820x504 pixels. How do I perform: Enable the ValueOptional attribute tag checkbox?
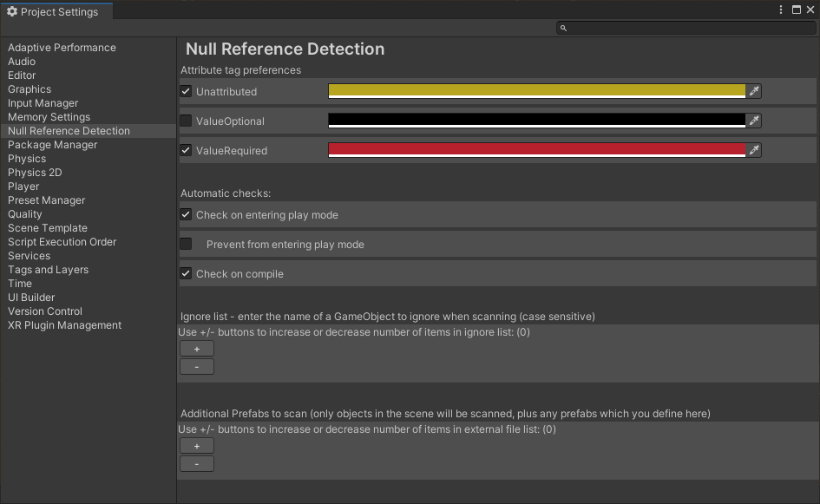pyautogui.click(x=185, y=121)
